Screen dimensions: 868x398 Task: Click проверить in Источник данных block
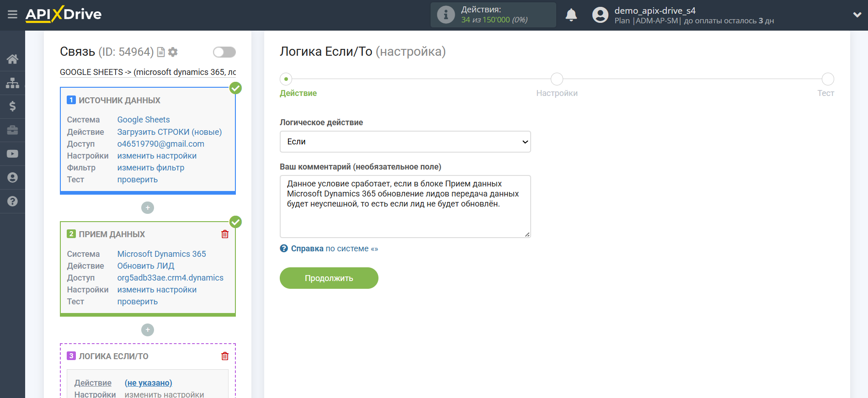pyautogui.click(x=138, y=180)
